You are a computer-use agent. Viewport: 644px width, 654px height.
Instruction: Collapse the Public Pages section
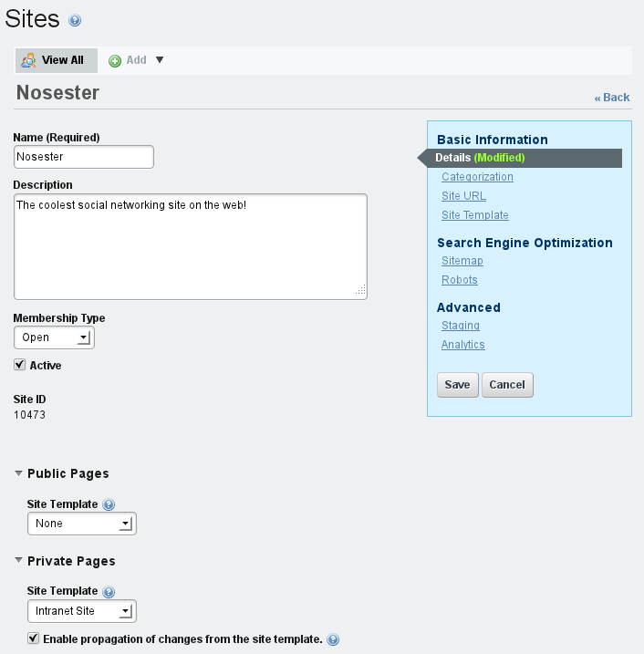pyautogui.click(x=18, y=473)
